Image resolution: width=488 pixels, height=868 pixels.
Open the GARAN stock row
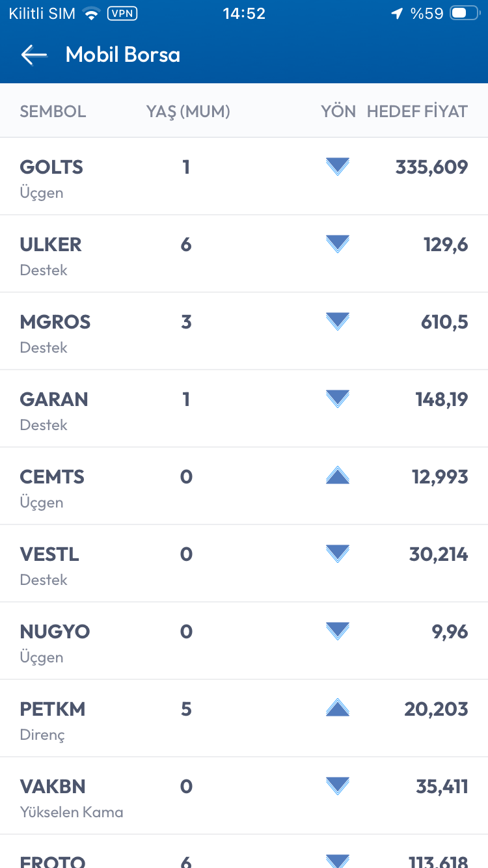point(244,409)
